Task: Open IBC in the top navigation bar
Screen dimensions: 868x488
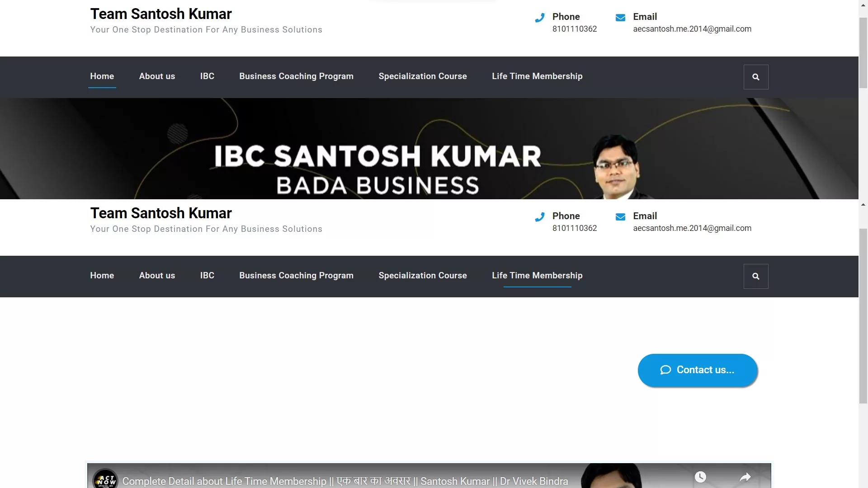Action: coord(207,76)
